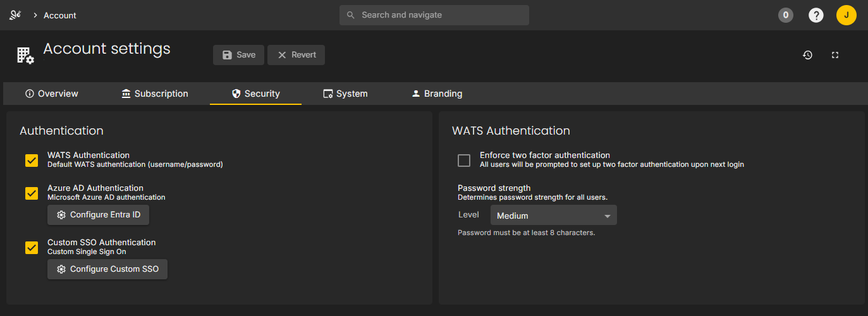Image resolution: width=868 pixels, height=316 pixels.
Task: Expand the breadcrumb chevron before Account
Action: click(35, 15)
